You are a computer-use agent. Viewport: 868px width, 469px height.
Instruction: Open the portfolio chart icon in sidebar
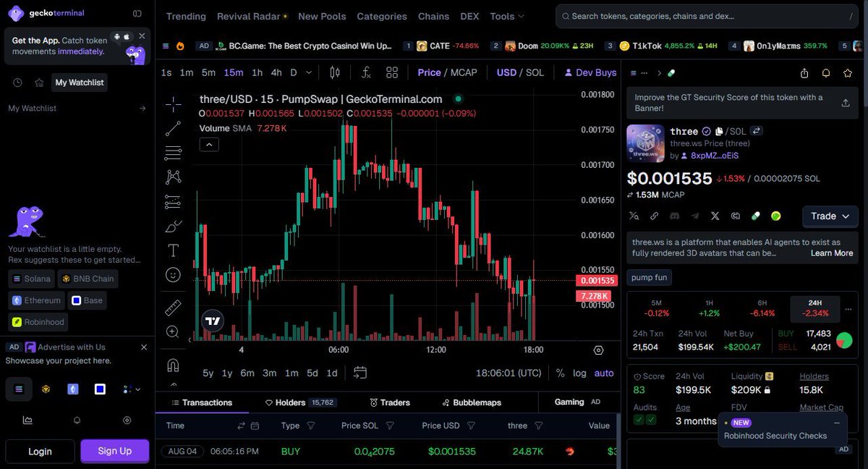27,420
